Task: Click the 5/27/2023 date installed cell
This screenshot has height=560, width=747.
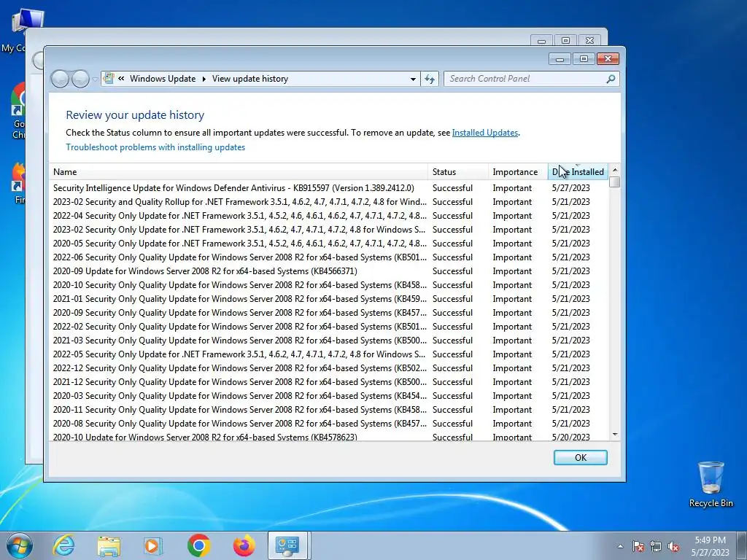Action: [x=570, y=188]
